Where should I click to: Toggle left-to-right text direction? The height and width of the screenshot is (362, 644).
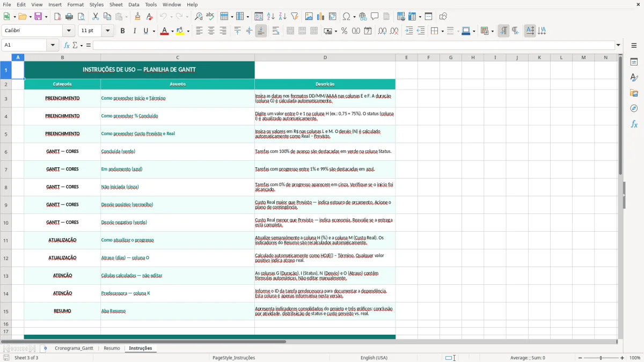point(503,31)
